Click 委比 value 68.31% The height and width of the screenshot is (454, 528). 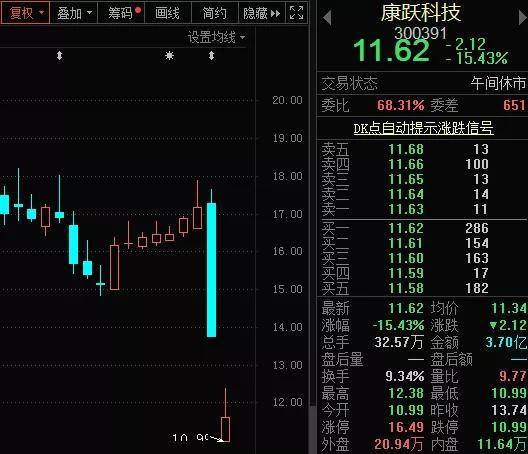pos(401,105)
